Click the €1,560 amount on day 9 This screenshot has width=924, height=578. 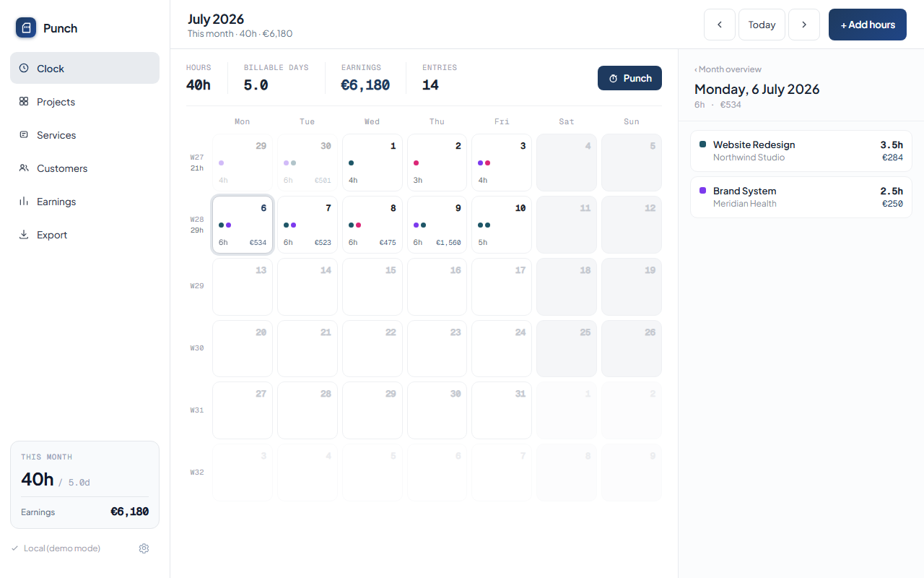pyautogui.click(x=448, y=243)
